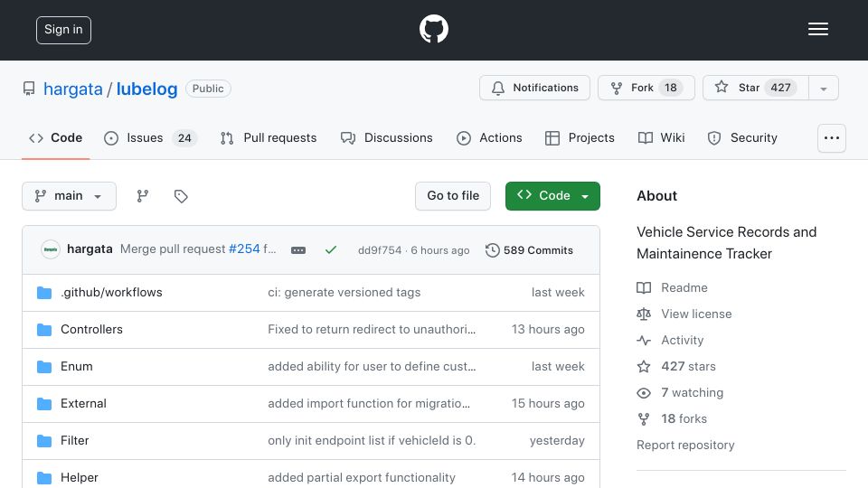Open the Actions tab
The width and height of the screenshot is (868, 488).
(489, 137)
